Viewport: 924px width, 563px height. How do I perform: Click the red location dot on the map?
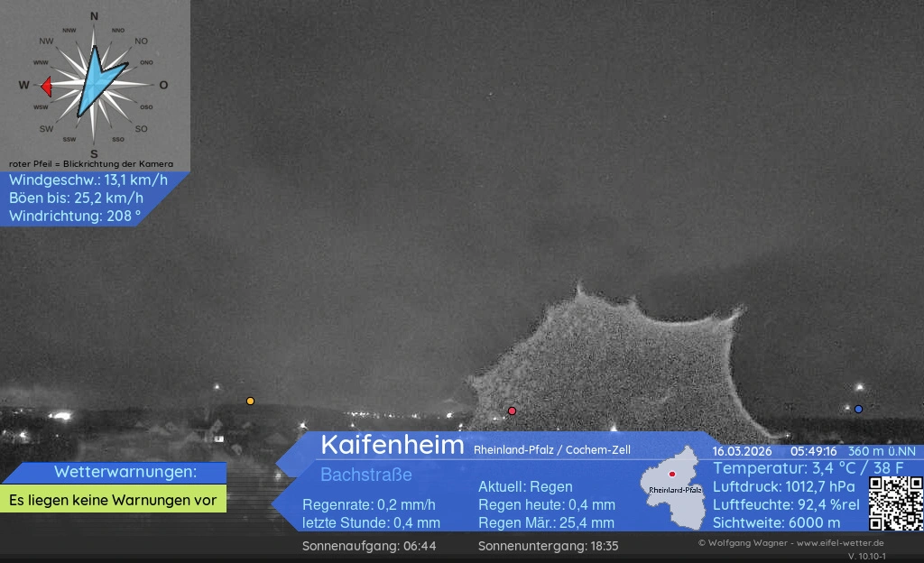tap(672, 474)
